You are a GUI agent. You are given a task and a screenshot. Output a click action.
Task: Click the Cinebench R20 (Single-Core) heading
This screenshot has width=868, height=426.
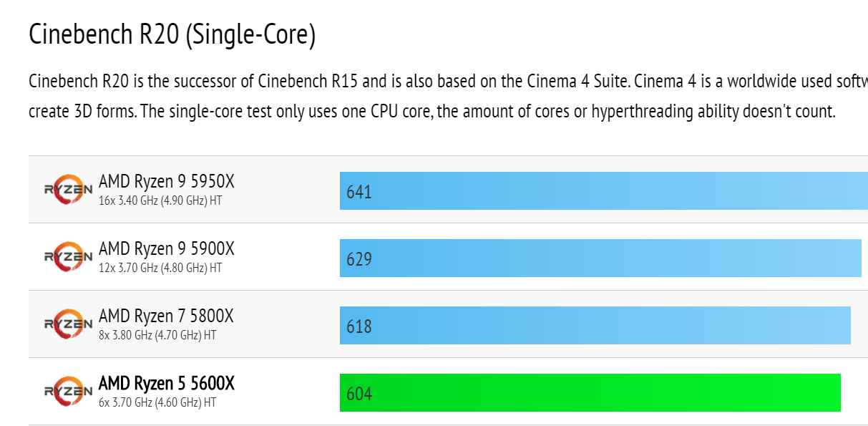(x=172, y=34)
